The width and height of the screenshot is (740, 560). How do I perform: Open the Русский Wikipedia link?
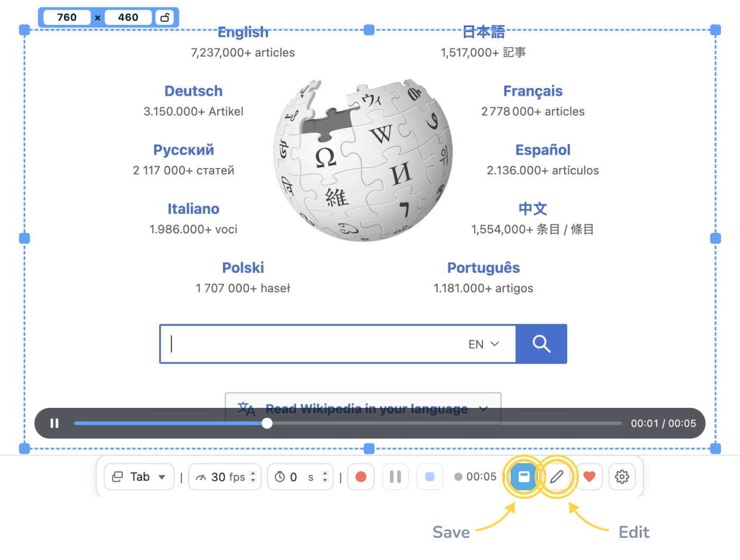(184, 150)
